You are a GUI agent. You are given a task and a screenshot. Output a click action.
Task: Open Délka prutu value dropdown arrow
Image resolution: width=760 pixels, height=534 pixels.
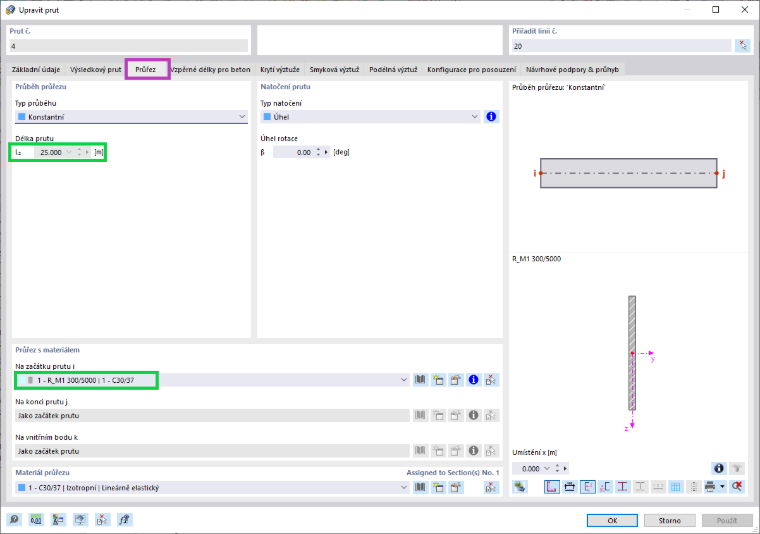[69, 152]
